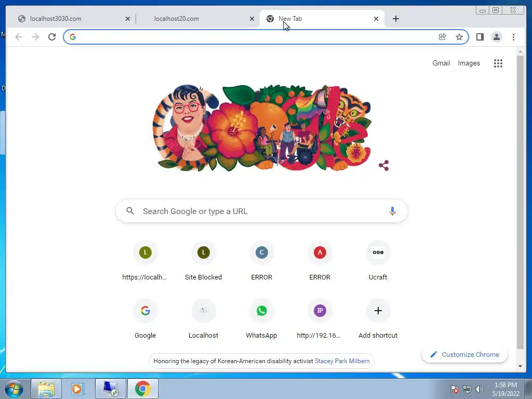
Task: Share the Google Doodle
Action: pyautogui.click(x=384, y=166)
